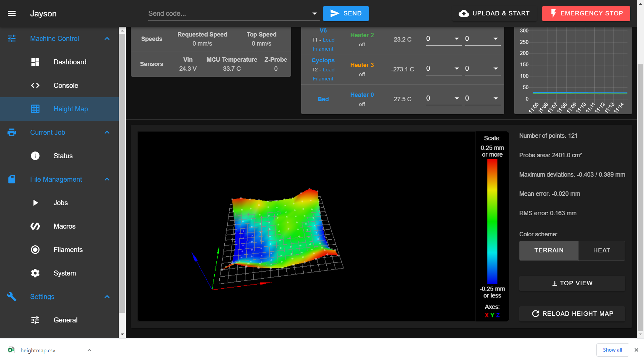
Task: Select the Heat color scheme
Action: pyautogui.click(x=601, y=250)
